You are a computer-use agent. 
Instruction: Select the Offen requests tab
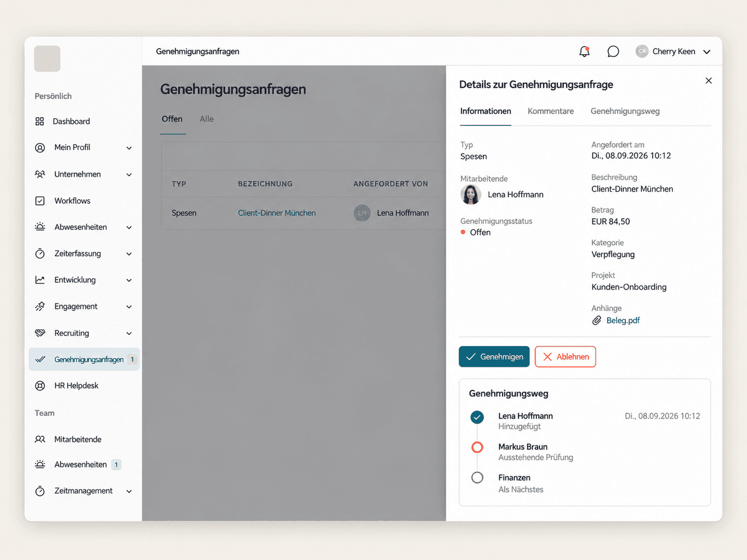coord(172,119)
